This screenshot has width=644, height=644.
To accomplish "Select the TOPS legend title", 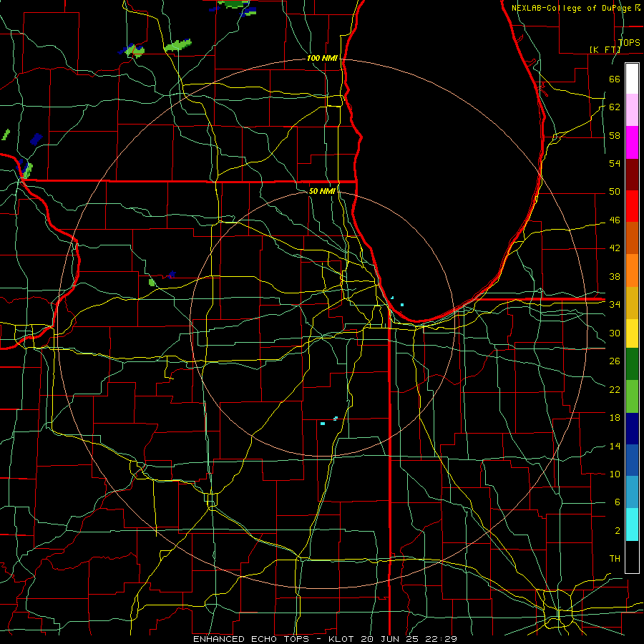I will tap(629, 42).
